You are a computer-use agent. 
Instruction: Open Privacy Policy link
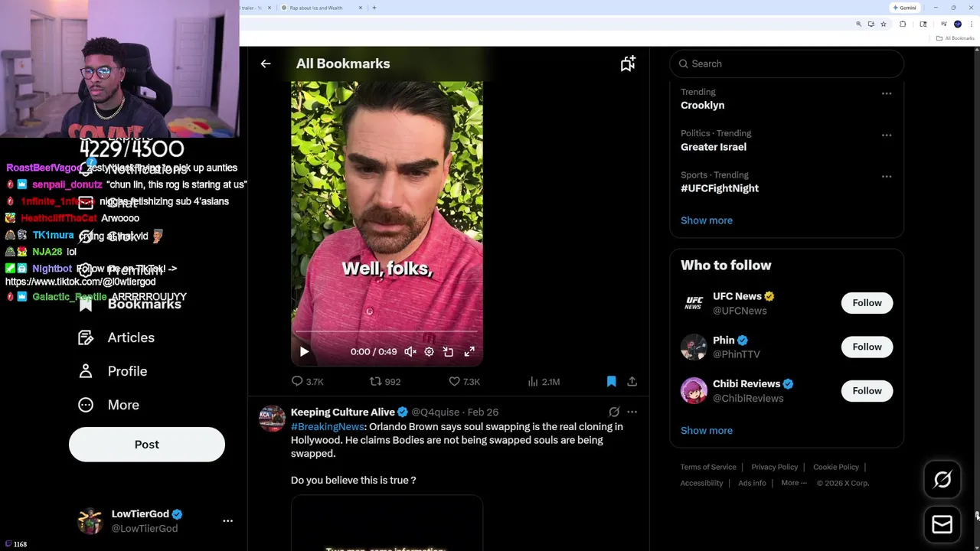[x=775, y=467]
